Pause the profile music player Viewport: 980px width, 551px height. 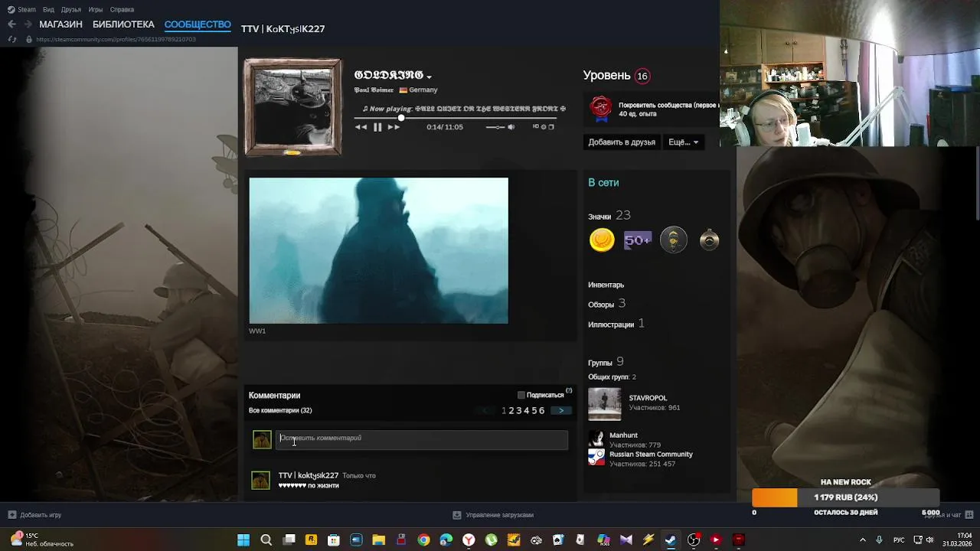pyautogui.click(x=377, y=127)
